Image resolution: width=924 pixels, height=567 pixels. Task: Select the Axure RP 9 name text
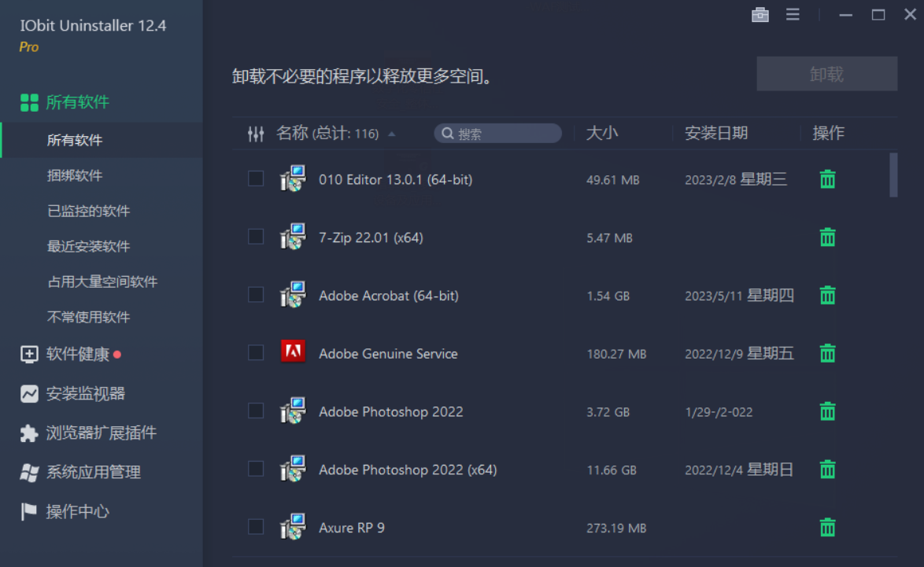tap(351, 528)
